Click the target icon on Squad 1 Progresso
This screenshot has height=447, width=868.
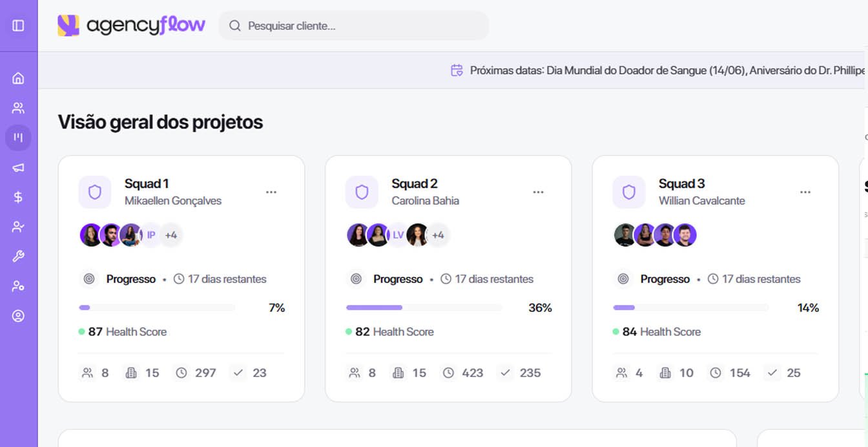click(x=89, y=279)
